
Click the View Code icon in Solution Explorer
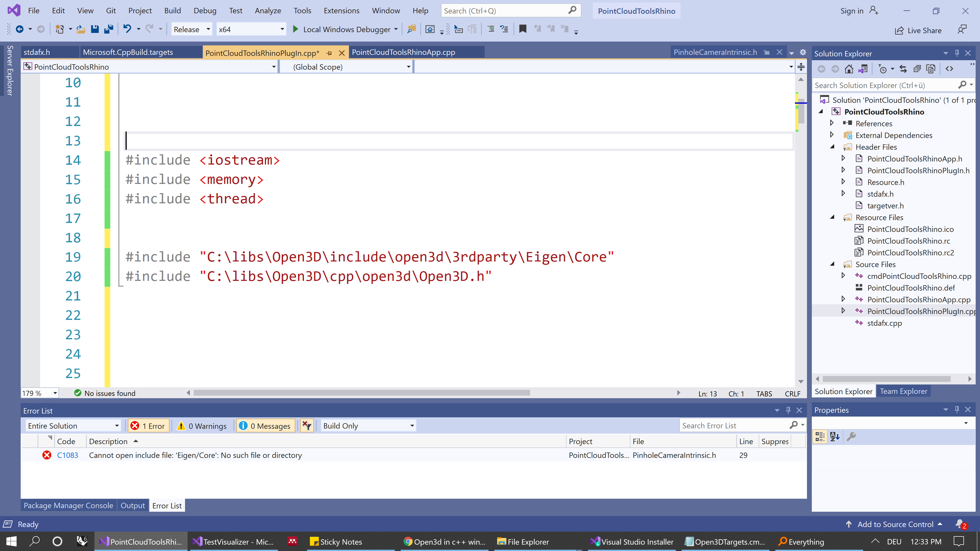pyautogui.click(x=949, y=69)
